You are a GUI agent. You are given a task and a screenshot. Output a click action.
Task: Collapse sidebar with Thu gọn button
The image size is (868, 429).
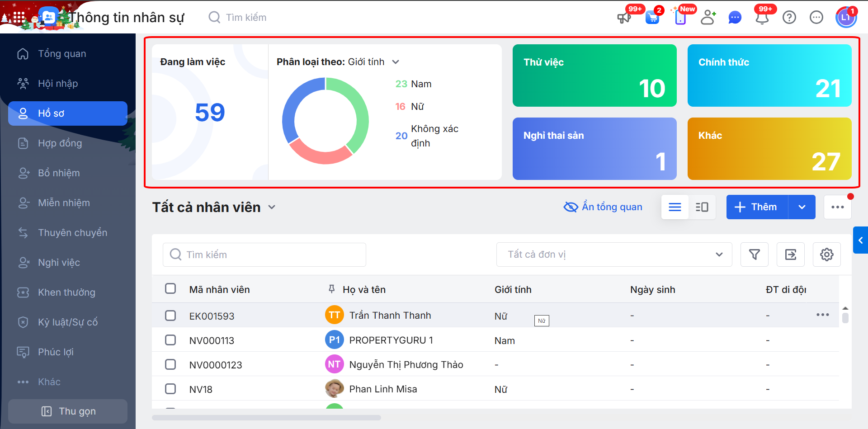pos(68,411)
